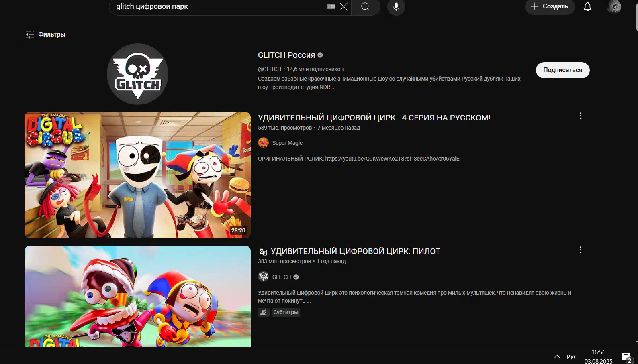Click the 383 млн просмотров metadata
638x364 pixels.
point(284,261)
